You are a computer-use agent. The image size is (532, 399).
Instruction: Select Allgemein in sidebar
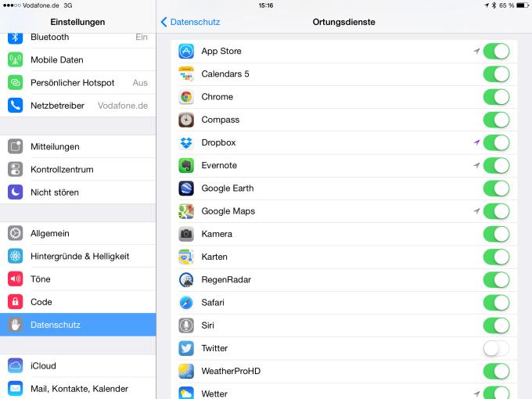[78, 233]
